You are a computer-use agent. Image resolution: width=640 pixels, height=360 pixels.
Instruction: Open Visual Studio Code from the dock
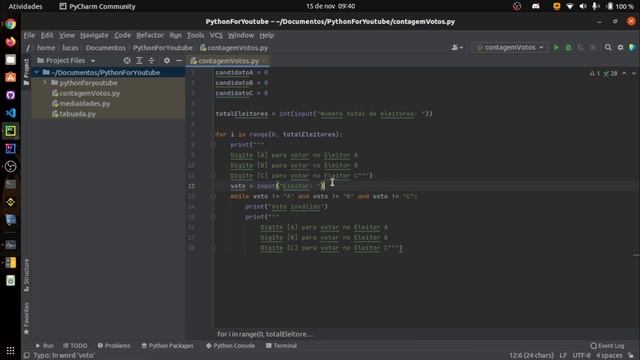[x=11, y=113]
